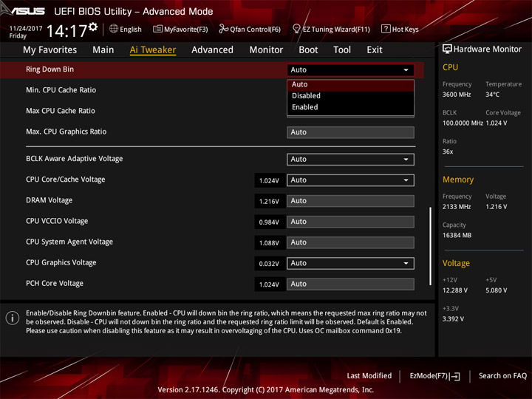Open the BCLK Aware Adaptive Voltage dropdown
Image resolution: width=532 pixels, height=399 pixels.
click(x=350, y=160)
